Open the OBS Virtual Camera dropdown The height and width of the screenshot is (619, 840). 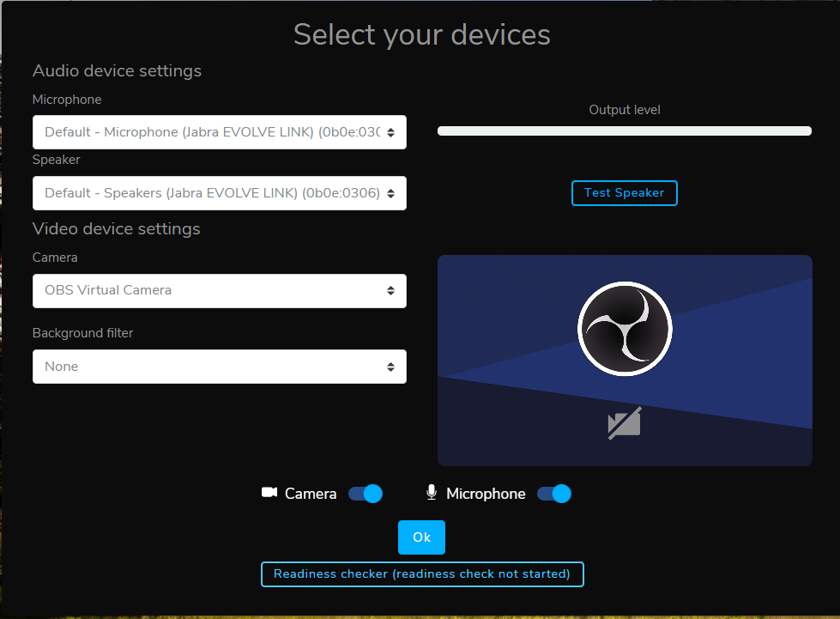point(220,291)
